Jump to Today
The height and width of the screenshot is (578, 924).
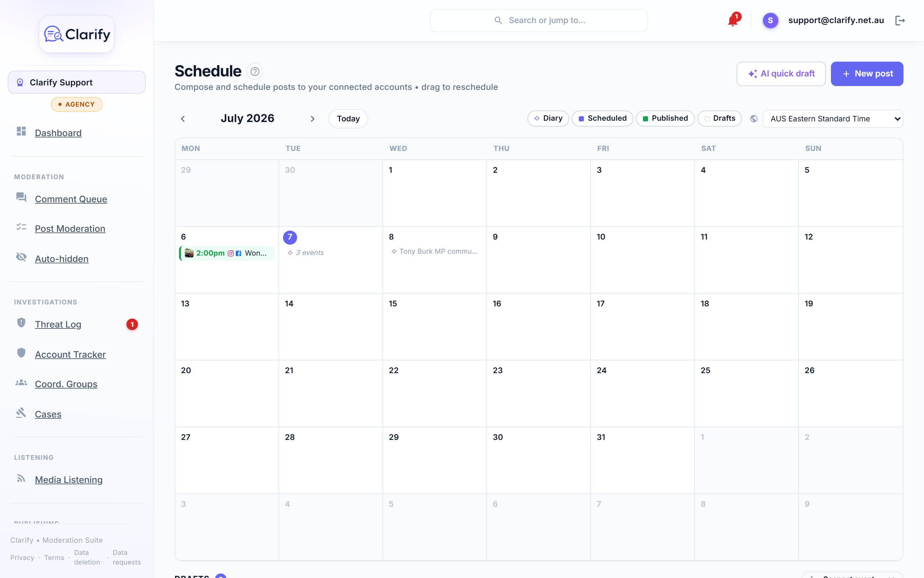348,119
